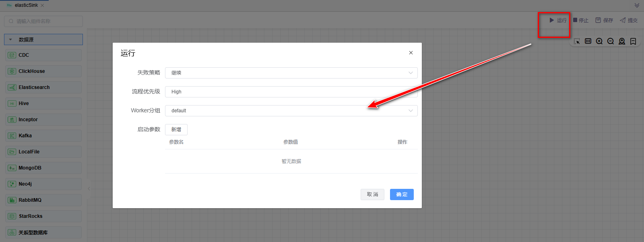The width and height of the screenshot is (644, 242).
Task: Open the 流程优先级 dropdown showing High
Action: tap(291, 92)
